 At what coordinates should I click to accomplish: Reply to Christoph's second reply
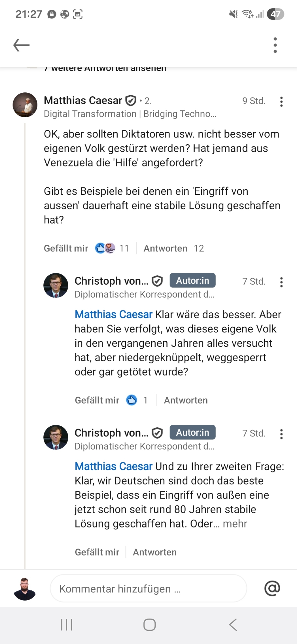(x=155, y=552)
